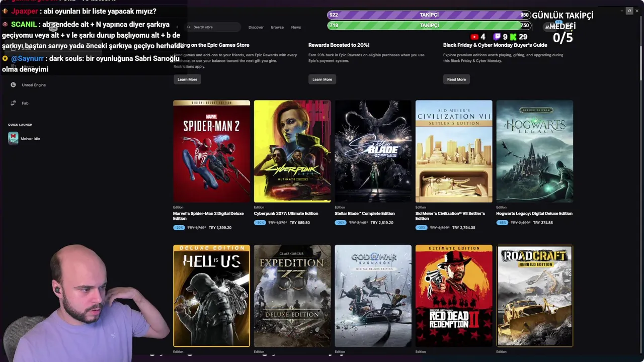Click the Cyberpunk 2077: Ultimate Edition title

[x=286, y=214]
